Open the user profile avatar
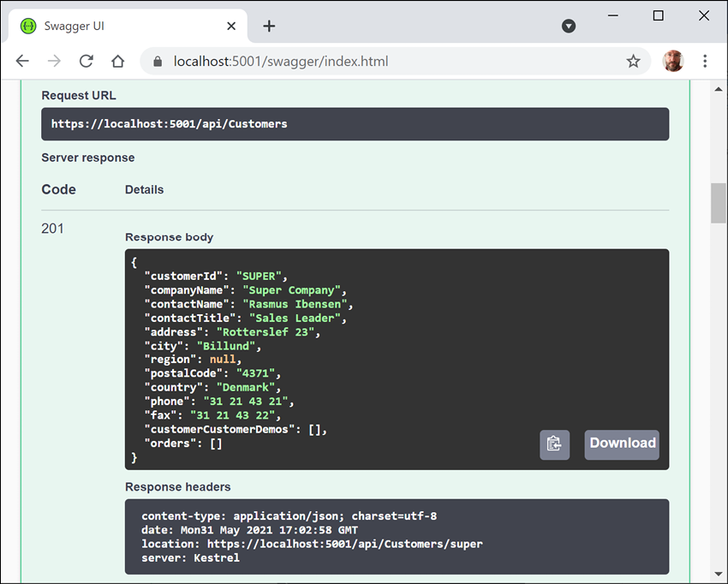This screenshot has width=728, height=584. 673,62
